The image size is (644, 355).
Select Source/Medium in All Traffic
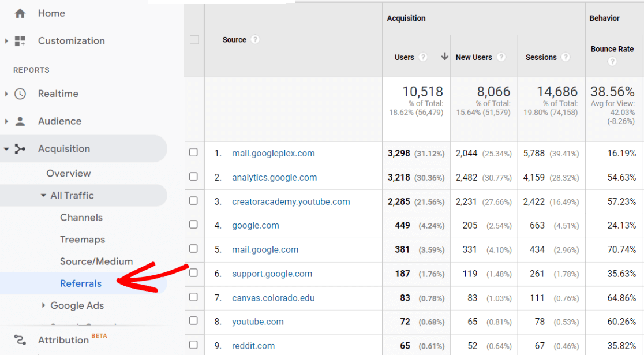click(x=96, y=261)
